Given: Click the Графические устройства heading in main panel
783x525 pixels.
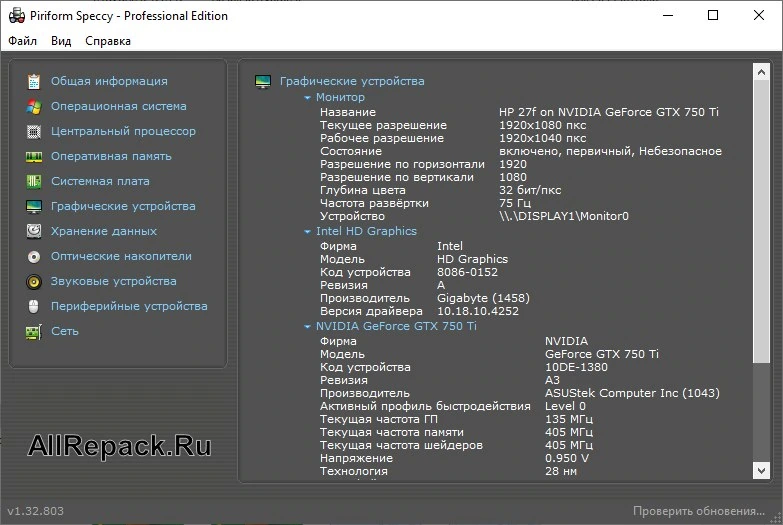Looking at the screenshot, I should click(352, 81).
